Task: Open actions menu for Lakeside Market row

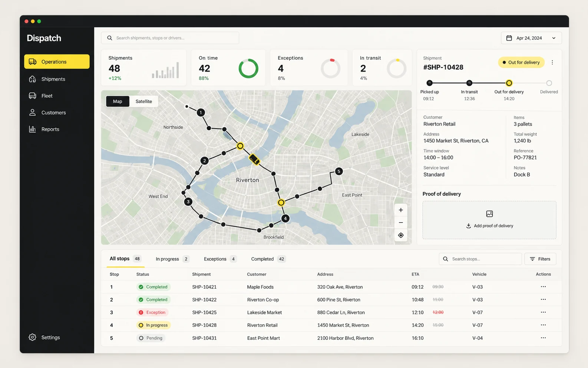Action: click(543, 312)
